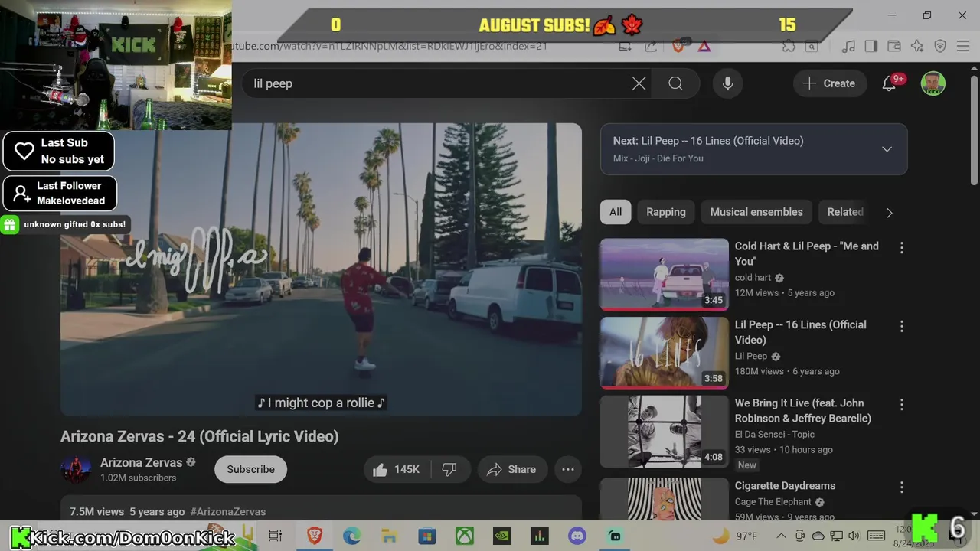The width and height of the screenshot is (980, 551).
Task: Open File Explorer from the taskbar
Action: pos(389,536)
